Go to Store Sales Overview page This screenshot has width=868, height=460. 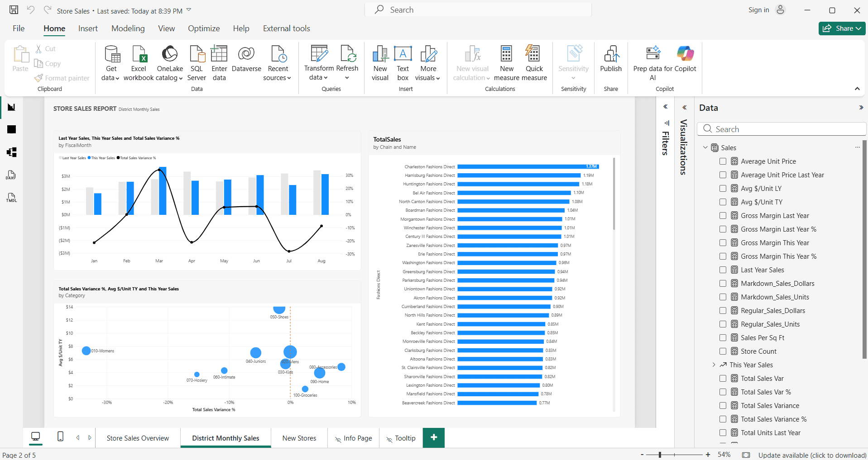point(138,438)
